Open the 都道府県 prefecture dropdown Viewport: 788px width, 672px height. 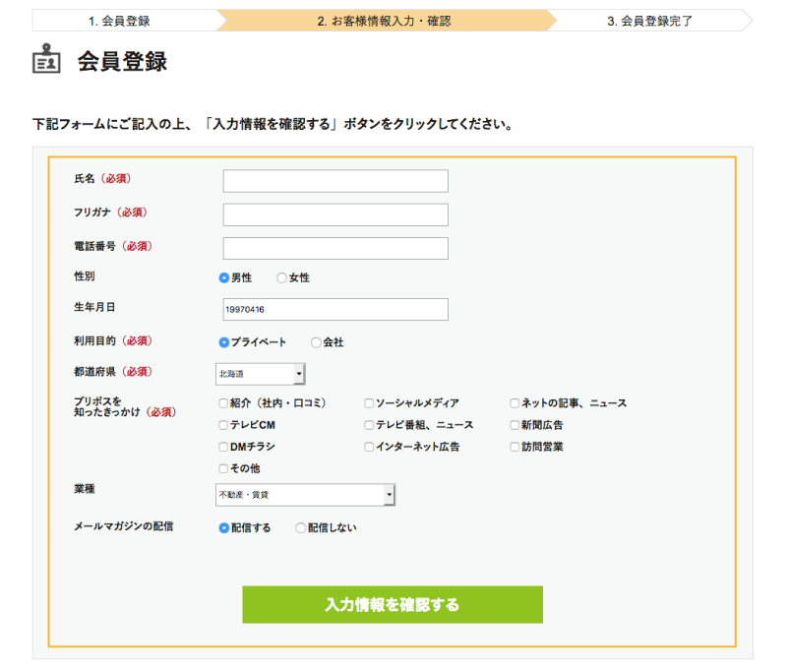click(x=261, y=374)
